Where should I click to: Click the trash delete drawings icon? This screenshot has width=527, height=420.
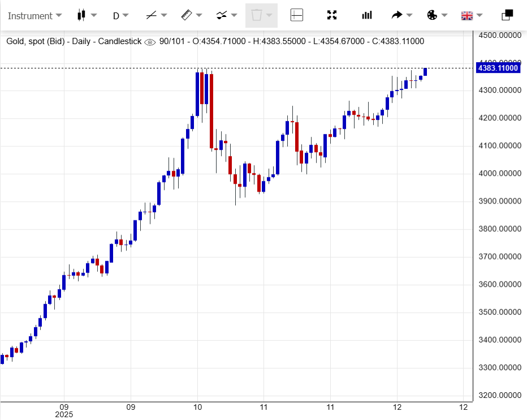[x=256, y=15]
